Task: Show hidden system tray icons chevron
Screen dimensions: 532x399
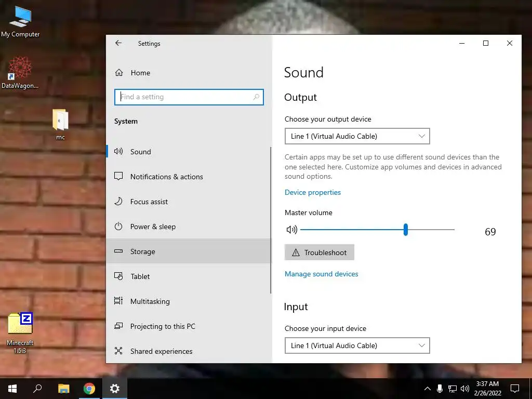Action: tap(428, 389)
